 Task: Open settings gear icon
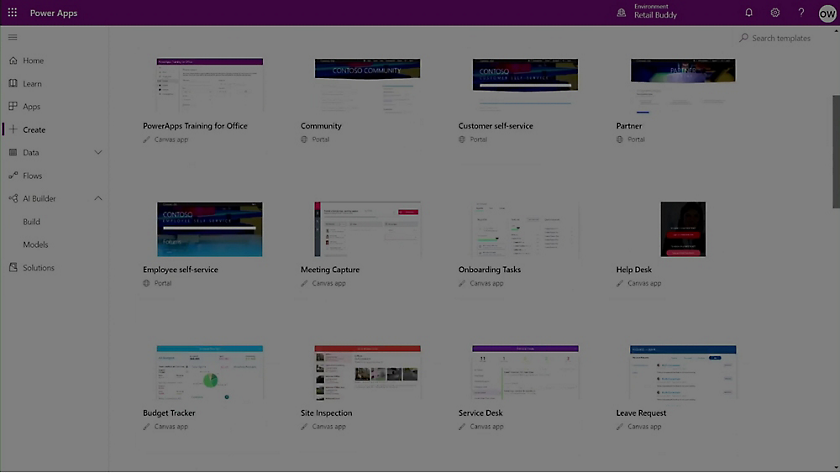pyautogui.click(x=775, y=12)
